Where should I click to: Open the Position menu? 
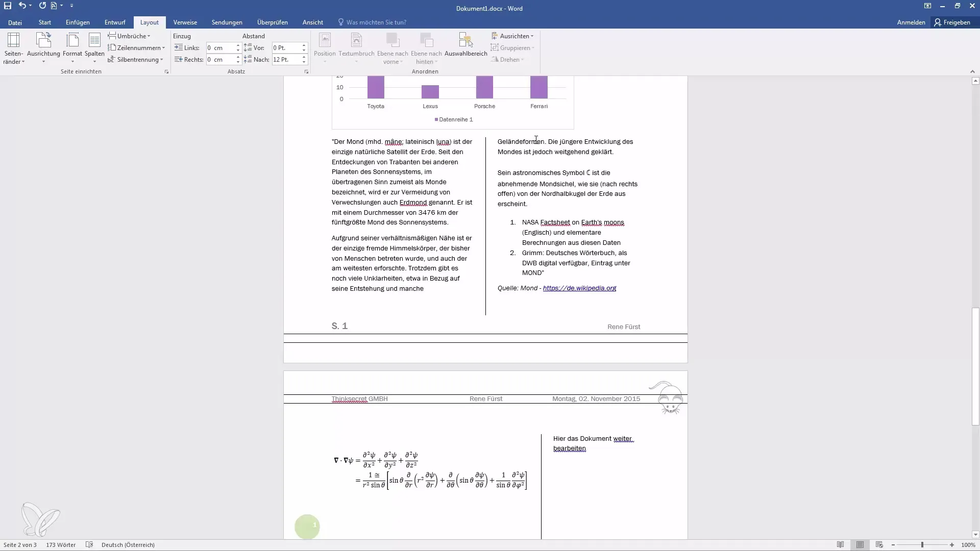coord(325,49)
